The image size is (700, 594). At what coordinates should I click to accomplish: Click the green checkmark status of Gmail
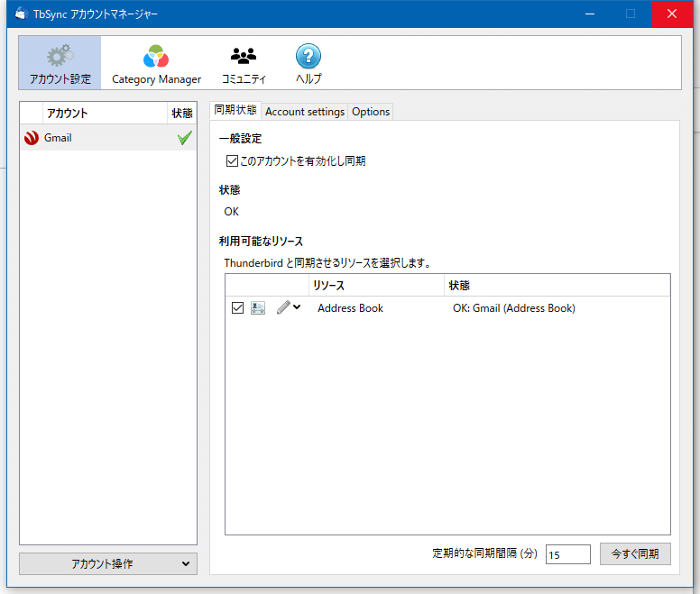[184, 138]
